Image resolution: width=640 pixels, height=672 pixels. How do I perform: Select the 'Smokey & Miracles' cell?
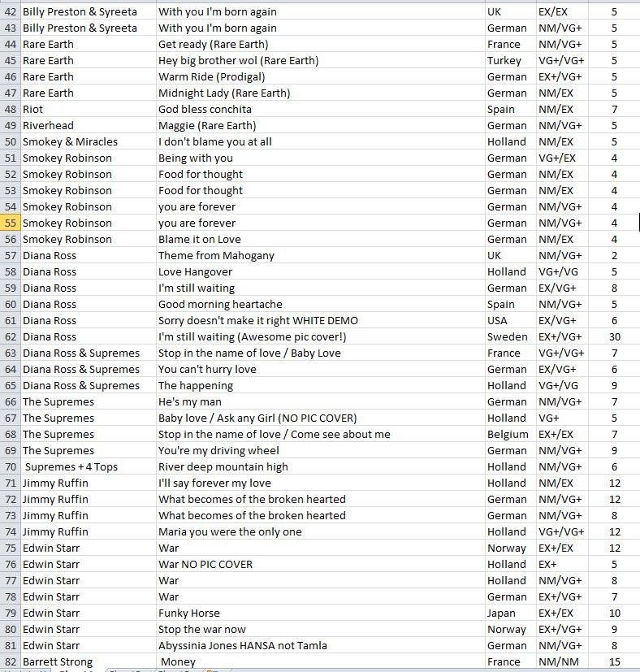point(88,142)
